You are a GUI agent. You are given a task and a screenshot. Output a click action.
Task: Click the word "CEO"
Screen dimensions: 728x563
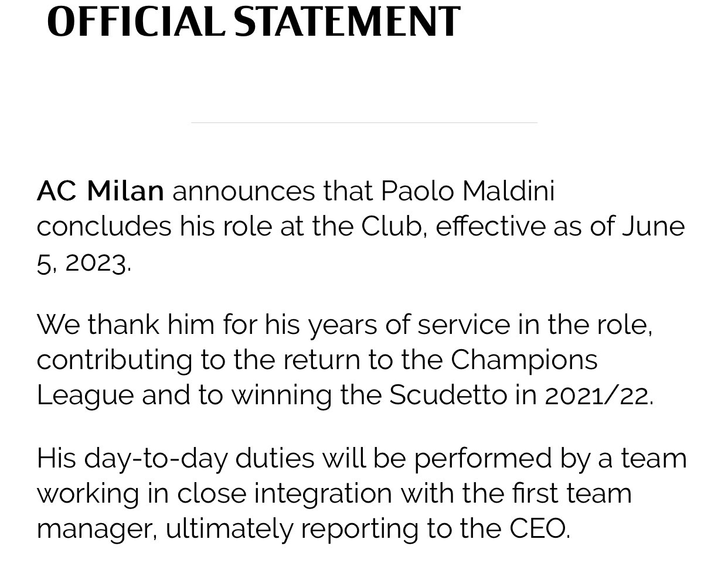(537, 528)
